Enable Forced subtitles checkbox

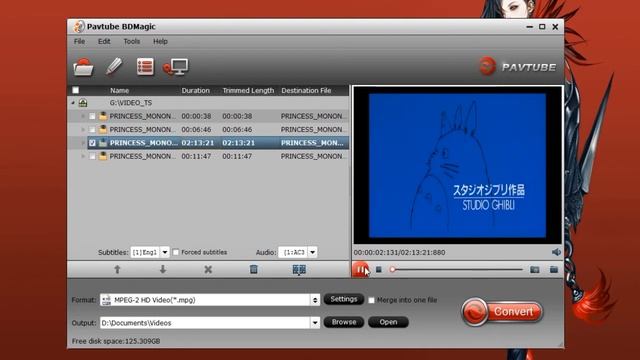click(x=176, y=252)
